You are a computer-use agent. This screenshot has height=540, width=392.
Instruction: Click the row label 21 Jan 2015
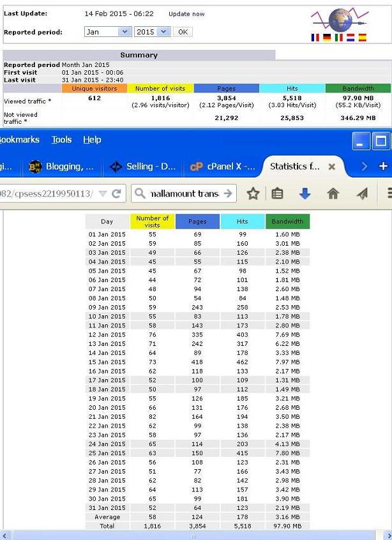(107, 417)
